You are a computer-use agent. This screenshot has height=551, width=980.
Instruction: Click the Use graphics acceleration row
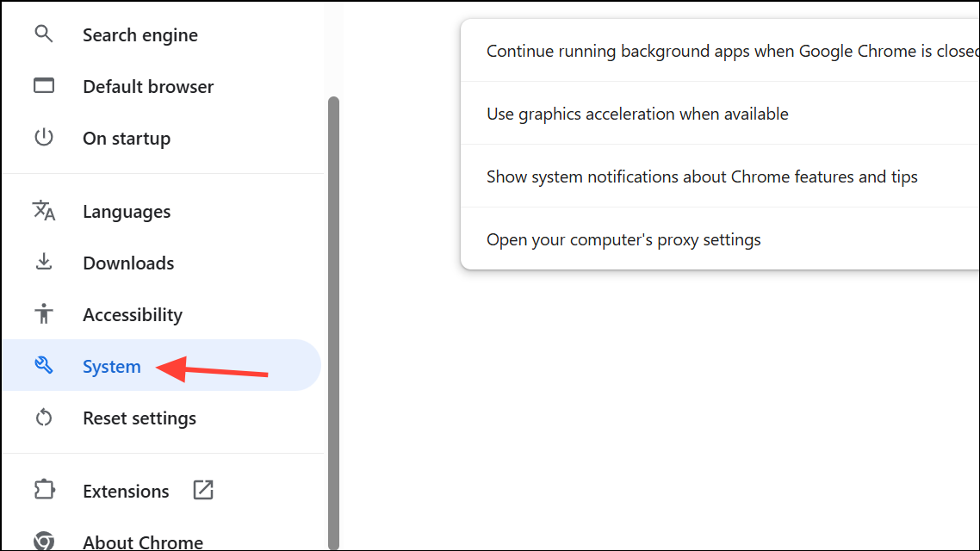click(x=637, y=114)
